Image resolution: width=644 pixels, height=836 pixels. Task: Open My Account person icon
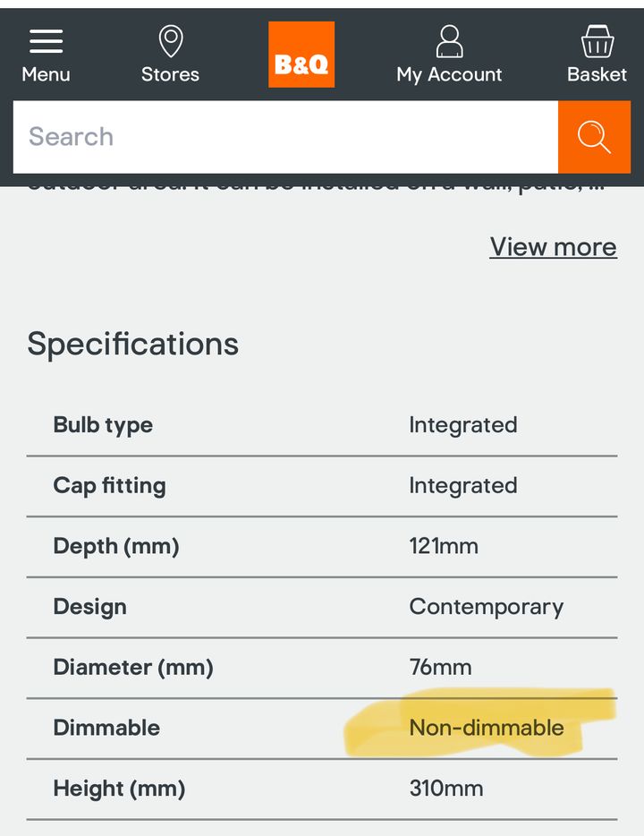pyautogui.click(x=449, y=41)
